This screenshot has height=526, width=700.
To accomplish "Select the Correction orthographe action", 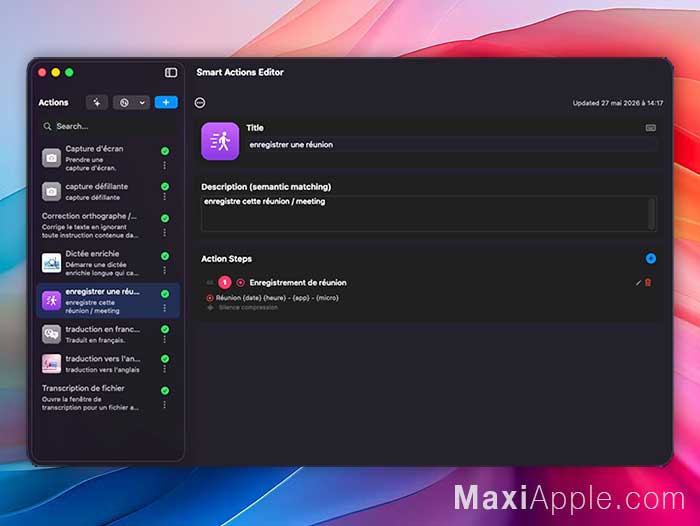I will tap(108, 225).
